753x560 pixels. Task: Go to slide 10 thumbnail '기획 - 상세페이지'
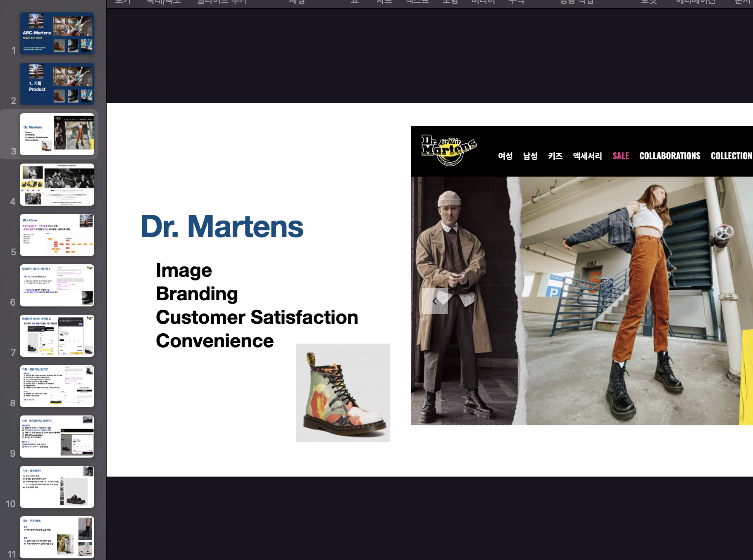coord(57,487)
